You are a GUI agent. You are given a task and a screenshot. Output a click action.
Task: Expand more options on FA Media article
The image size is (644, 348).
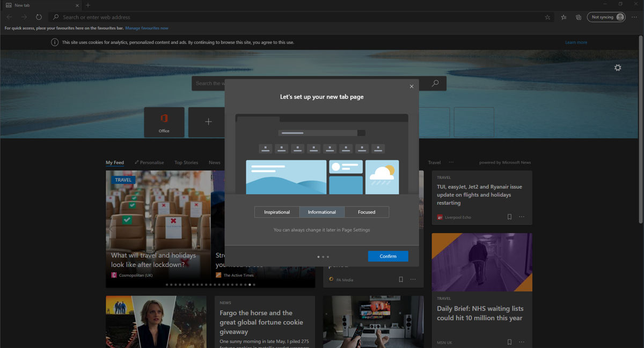tap(413, 279)
